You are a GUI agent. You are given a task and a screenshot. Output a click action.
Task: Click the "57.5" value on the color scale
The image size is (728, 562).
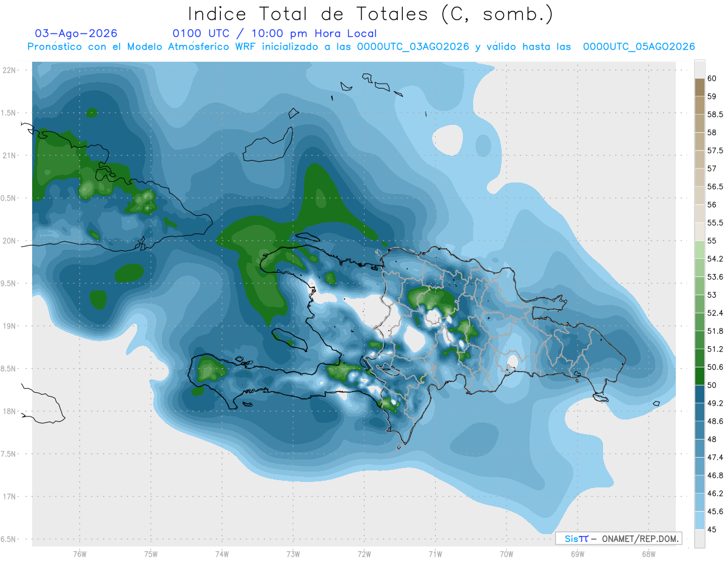(x=715, y=151)
